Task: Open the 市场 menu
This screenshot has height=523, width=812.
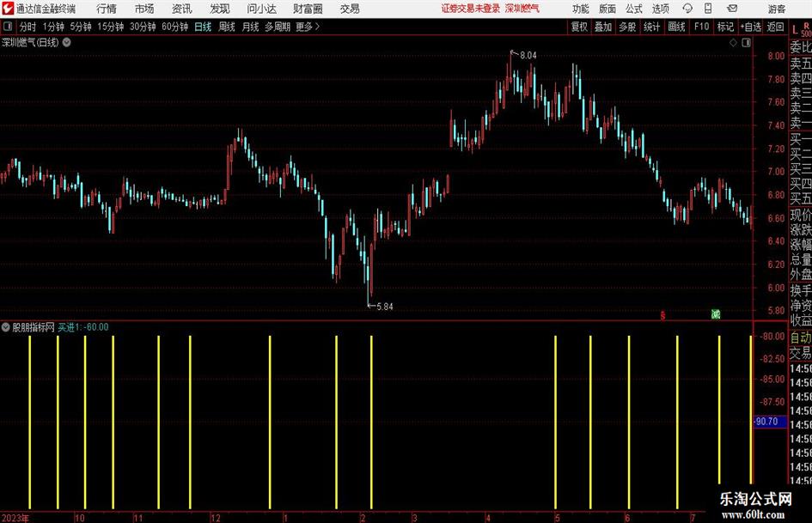Action: [x=144, y=9]
